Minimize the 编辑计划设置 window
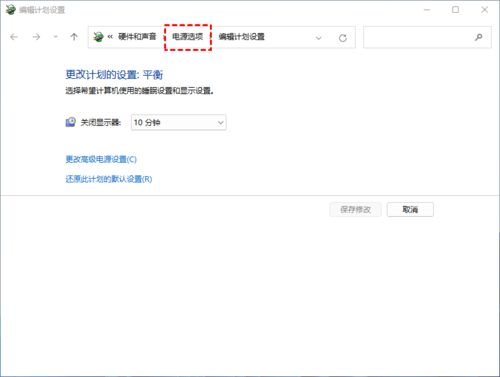The height and width of the screenshot is (377, 500). coord(427,10)
